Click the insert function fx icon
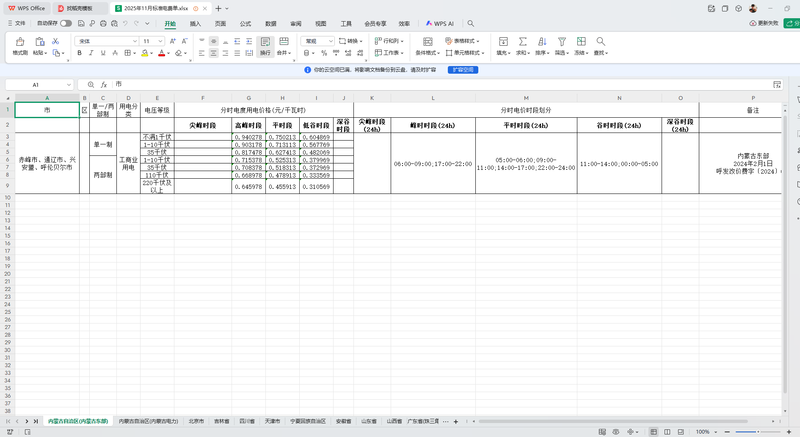800x437 pixels. 103,85
